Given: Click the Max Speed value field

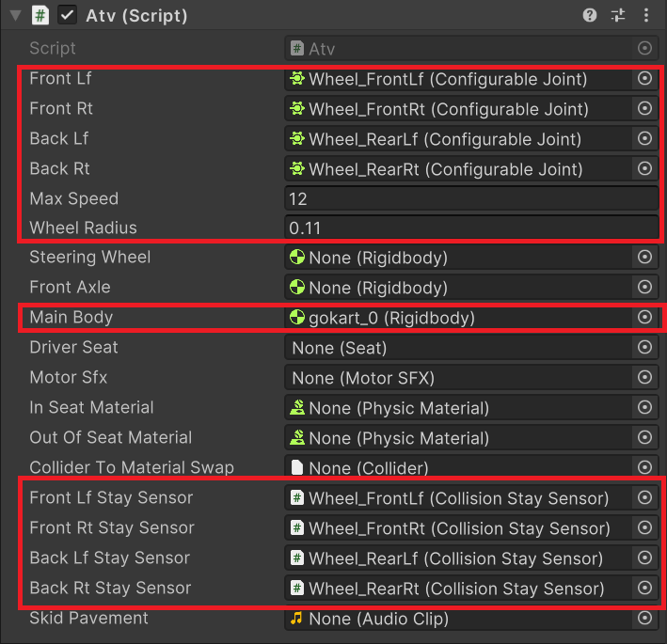Looking at the screenshot, I should click(x=471, y=198).
